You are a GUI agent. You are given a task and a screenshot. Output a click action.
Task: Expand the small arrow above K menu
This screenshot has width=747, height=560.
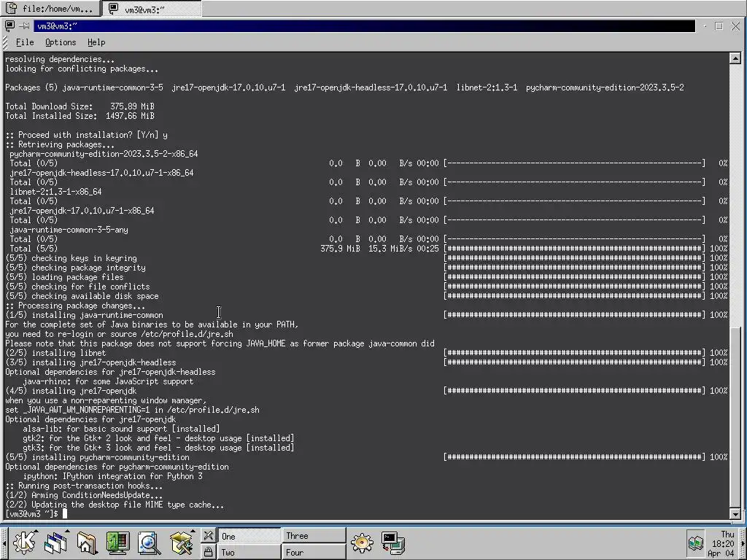tap(36, 531)
